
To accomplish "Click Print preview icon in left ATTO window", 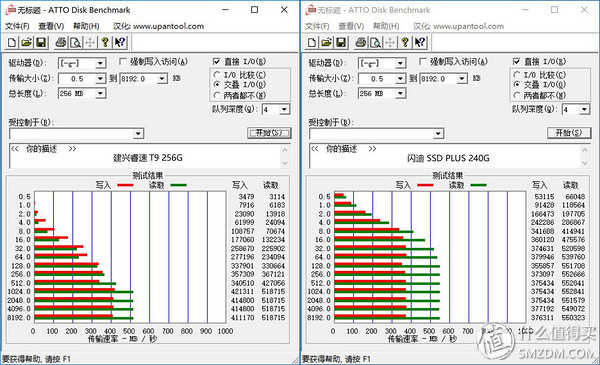I will coord(75,42).
